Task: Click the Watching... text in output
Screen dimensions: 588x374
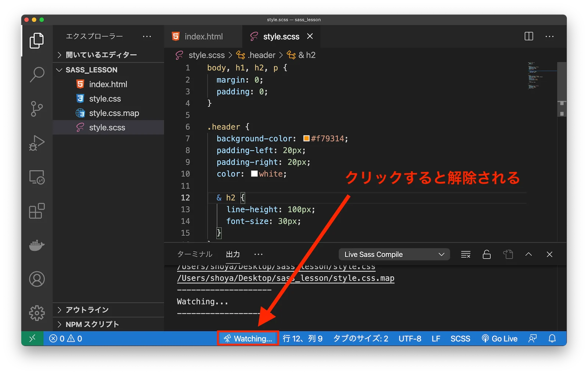Action: [x=202, y=302]
